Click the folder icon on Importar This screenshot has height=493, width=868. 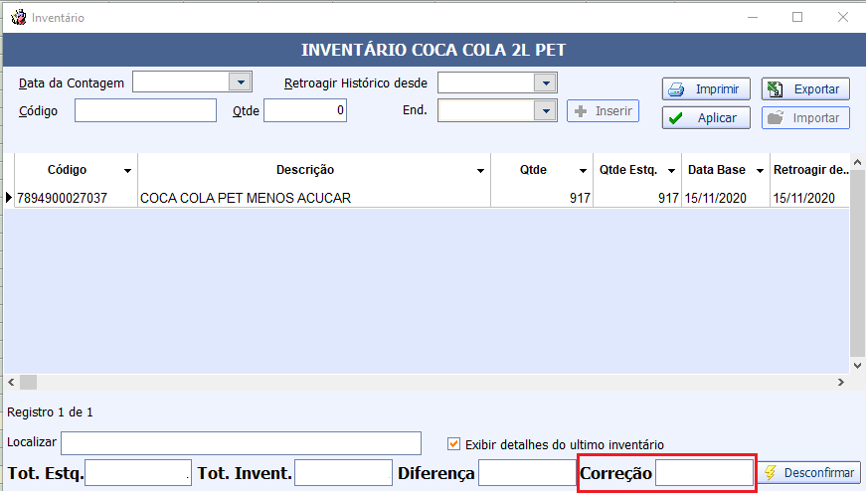click(x=775, y=118)
